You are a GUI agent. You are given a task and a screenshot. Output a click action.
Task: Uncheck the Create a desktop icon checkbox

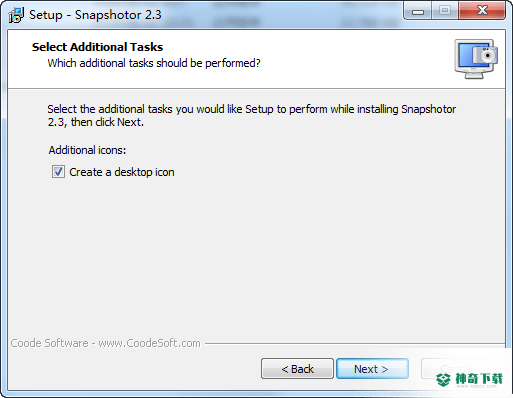tap(58, 172)
